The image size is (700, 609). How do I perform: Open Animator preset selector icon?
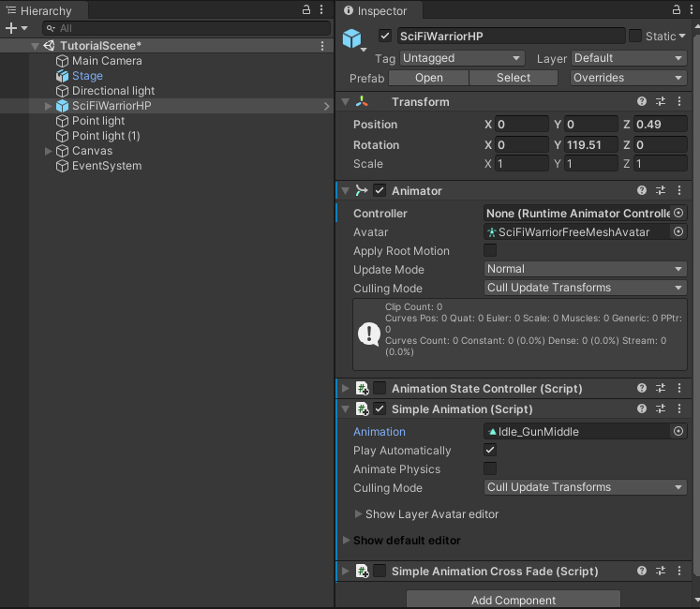pos(661,191)
